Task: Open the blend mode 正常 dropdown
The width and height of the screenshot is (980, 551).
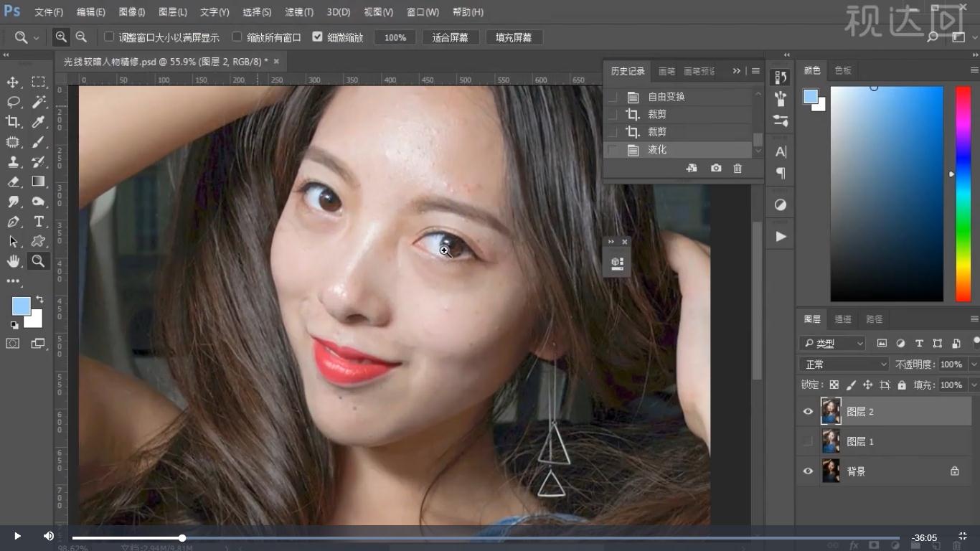Action: (x=844, y=364)
